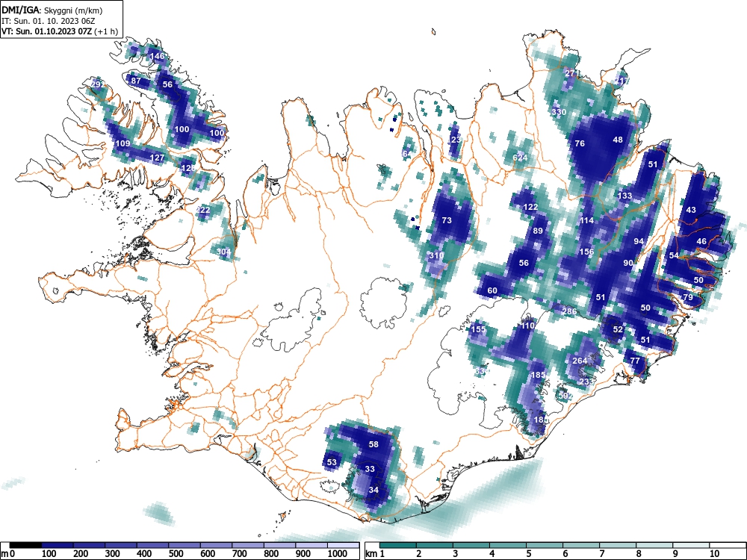
Task: Click the "624" visibility value on the map
Action: [x=520, y=158]
